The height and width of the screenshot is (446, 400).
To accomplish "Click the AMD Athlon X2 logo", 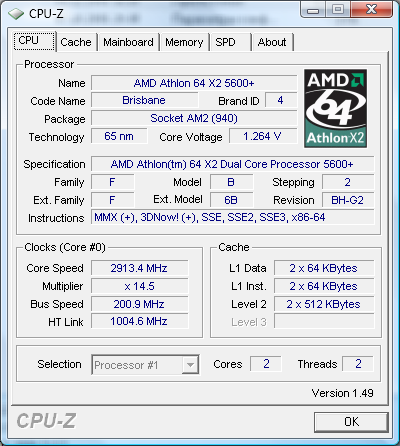I will (335, 108).
